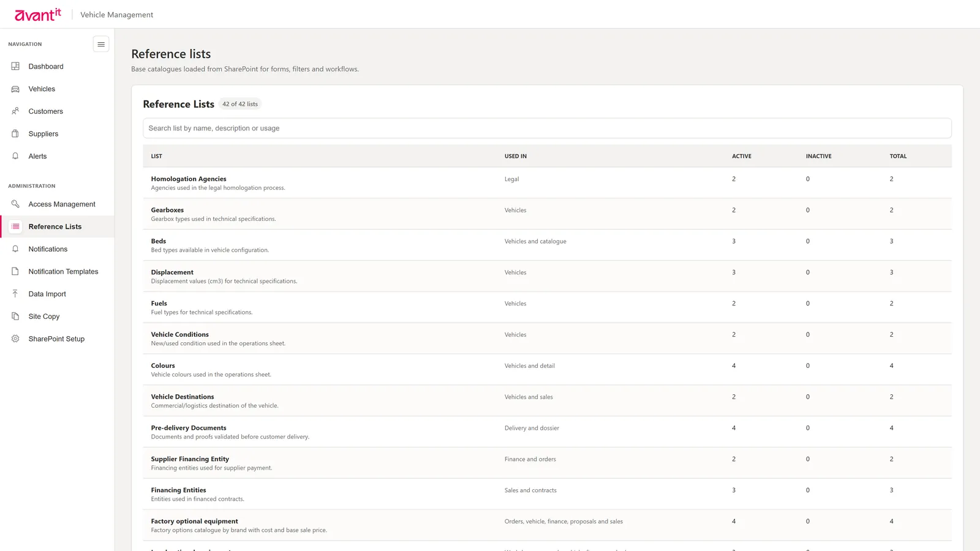
Task: Click the Notifications bell icon
Action: [x=15, y=249]
